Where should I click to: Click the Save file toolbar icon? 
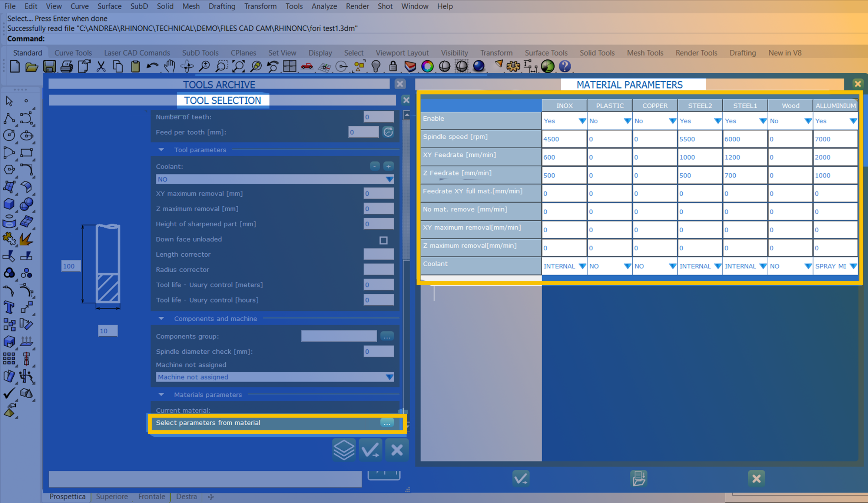tap(49, 67)
